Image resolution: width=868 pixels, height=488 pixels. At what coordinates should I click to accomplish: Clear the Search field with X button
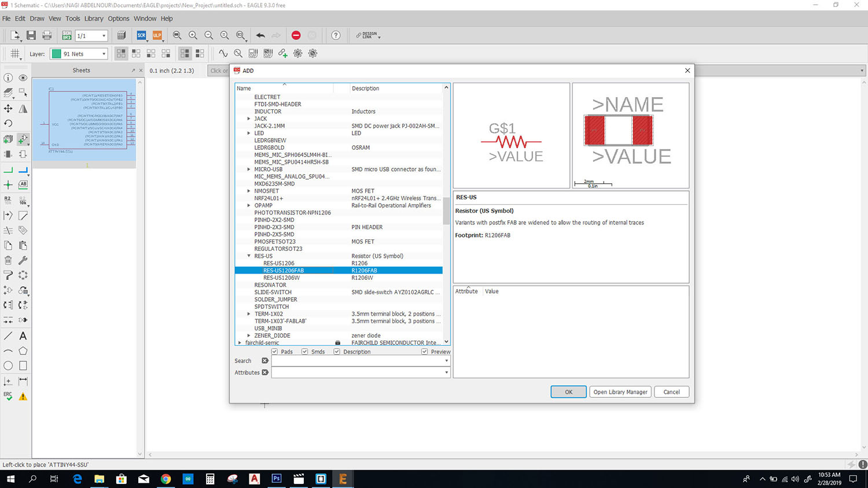click(265, 361)
